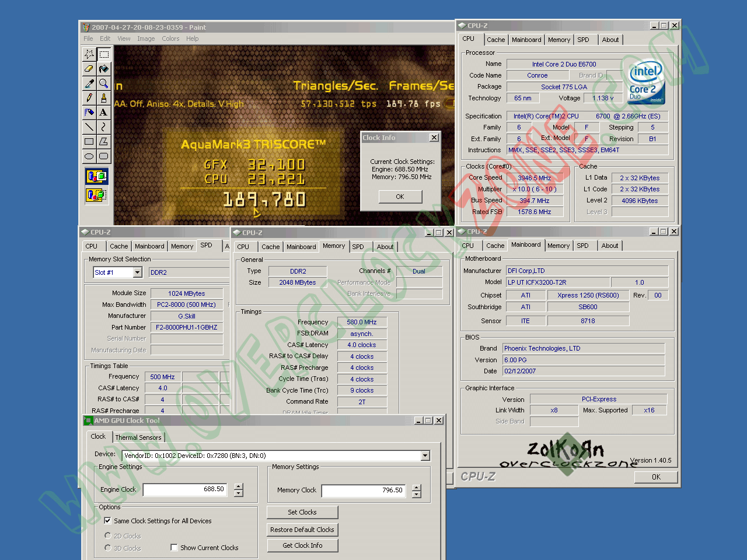The width and height of the screenshot is (747, 560).
Task: Open the Slot #1 memory slot dropdown
Action: point(138,272)
